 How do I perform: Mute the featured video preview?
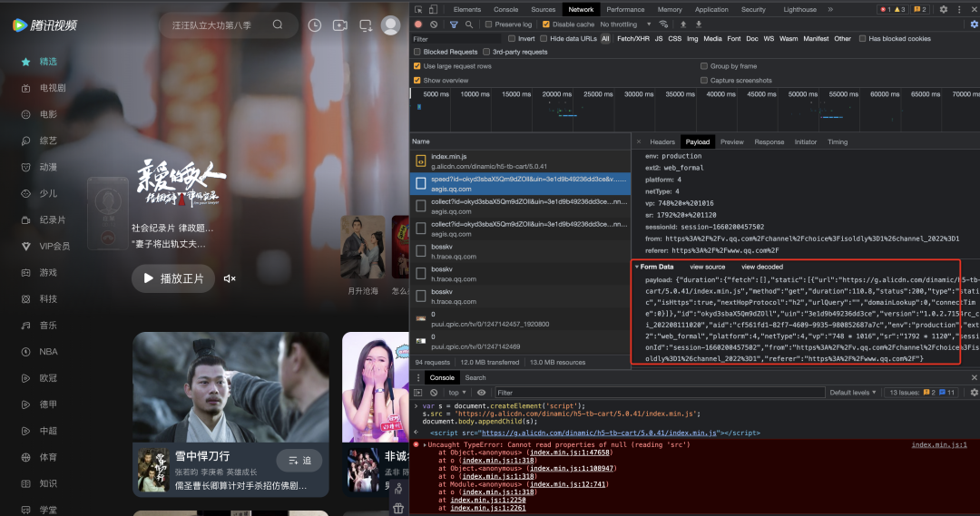pyautogui.click(x=230, y=278)
